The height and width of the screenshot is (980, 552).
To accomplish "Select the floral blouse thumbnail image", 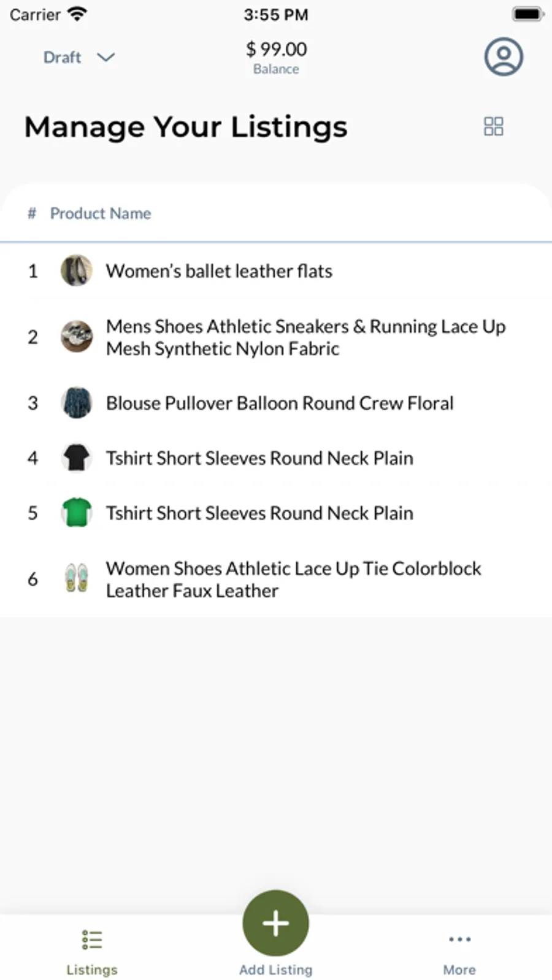I will (77, 403).
